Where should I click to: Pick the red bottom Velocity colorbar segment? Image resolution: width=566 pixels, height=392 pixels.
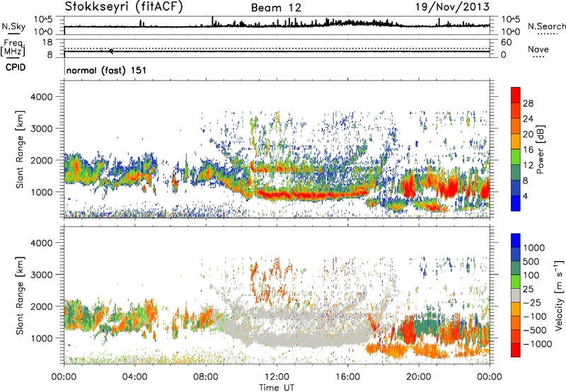click(x=516, y=350)
